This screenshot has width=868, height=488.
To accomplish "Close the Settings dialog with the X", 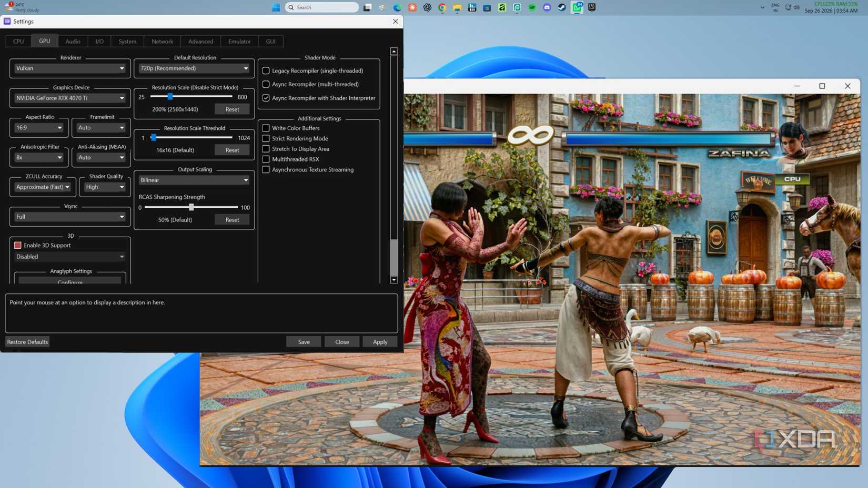I will coord(396,21).
